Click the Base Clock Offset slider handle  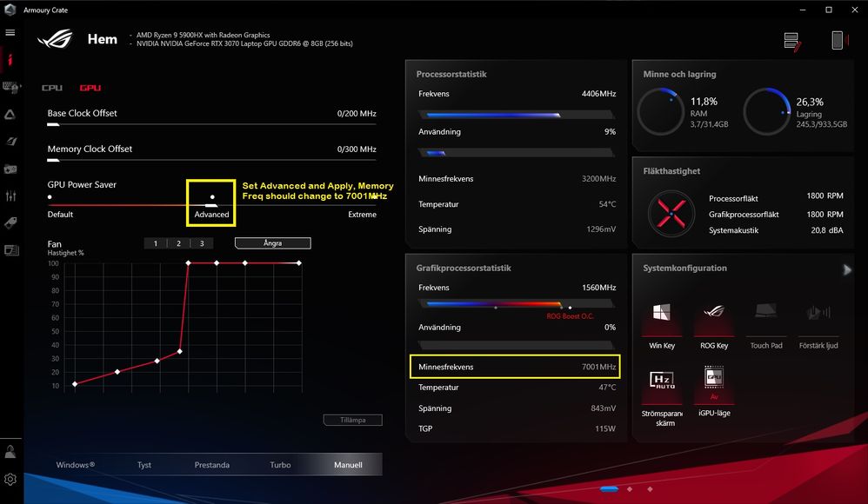point(53,124)
